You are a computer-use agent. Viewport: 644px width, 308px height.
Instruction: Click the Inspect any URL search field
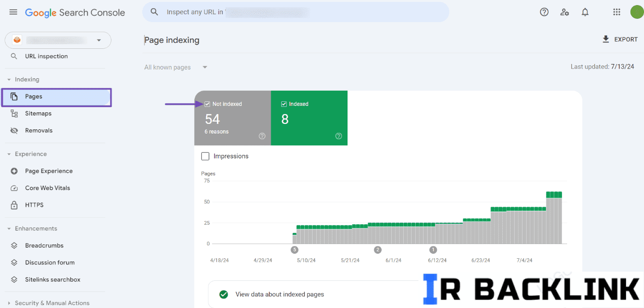click(x=296, y=12)
